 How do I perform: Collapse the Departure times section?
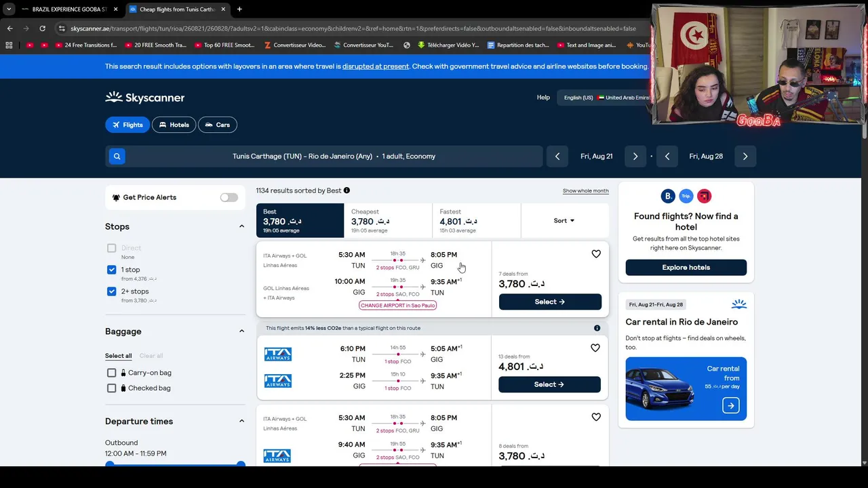[x=241, y=421]
